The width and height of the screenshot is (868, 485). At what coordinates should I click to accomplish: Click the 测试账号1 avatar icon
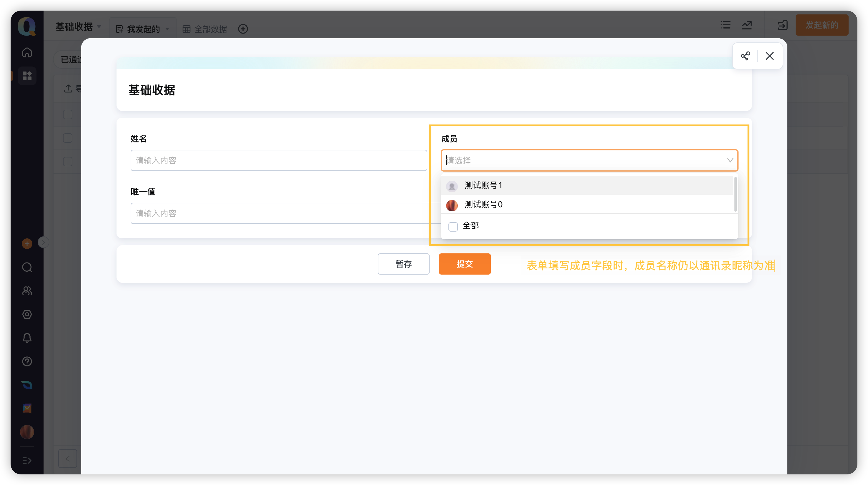pyautogui.click(x=452, y=186)
